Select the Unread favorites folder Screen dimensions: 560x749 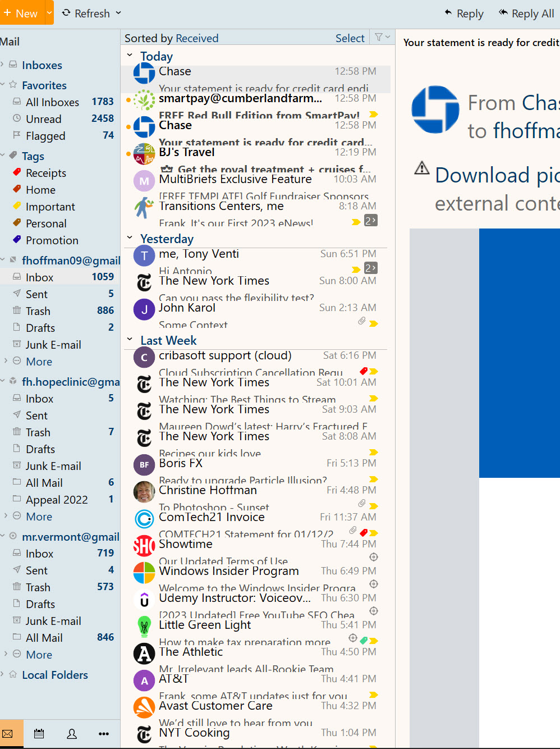tap(60, 119)
